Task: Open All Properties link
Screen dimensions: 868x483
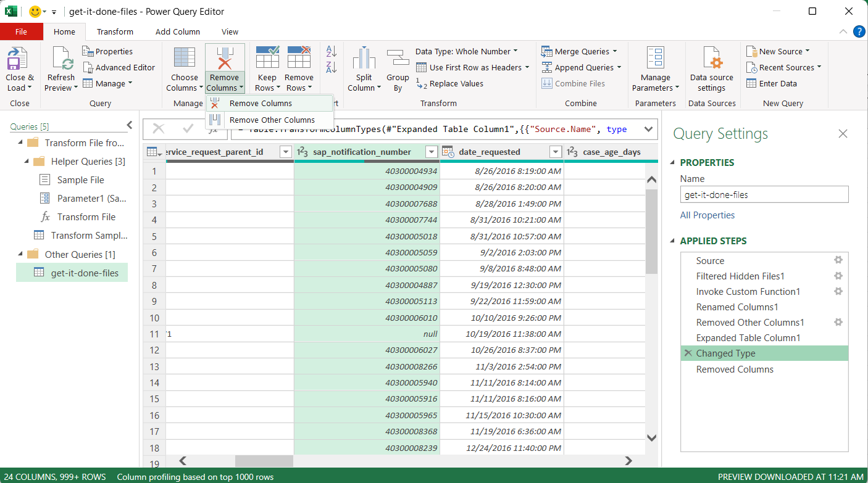Action: [x=707, y=215]
